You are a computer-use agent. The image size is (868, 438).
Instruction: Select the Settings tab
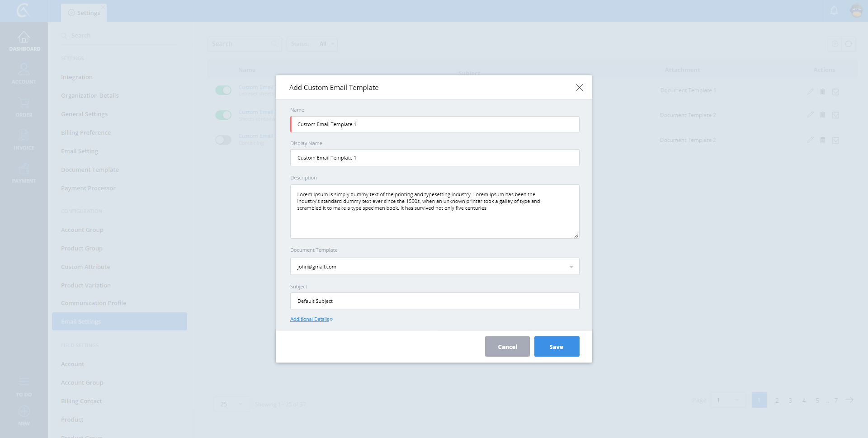(x=84, y=13)
